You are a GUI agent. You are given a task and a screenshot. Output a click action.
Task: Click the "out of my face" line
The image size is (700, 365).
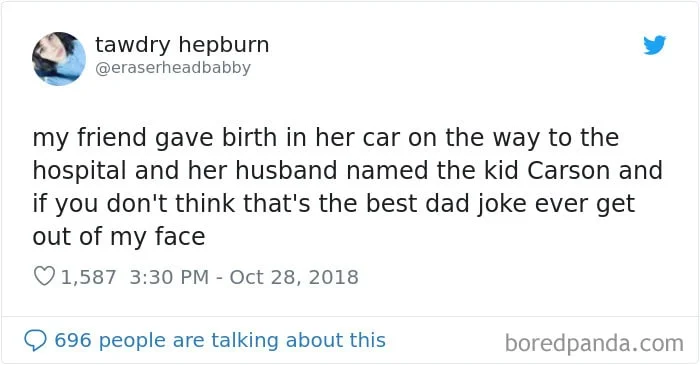[119, 237]
